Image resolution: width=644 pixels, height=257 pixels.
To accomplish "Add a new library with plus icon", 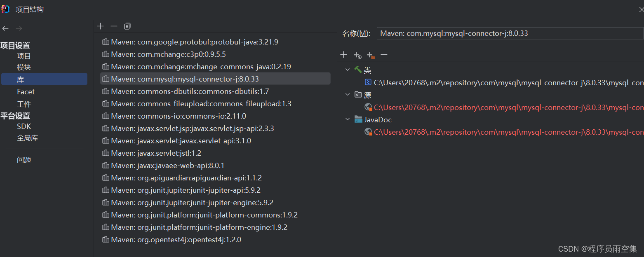I will click(100, 26).
